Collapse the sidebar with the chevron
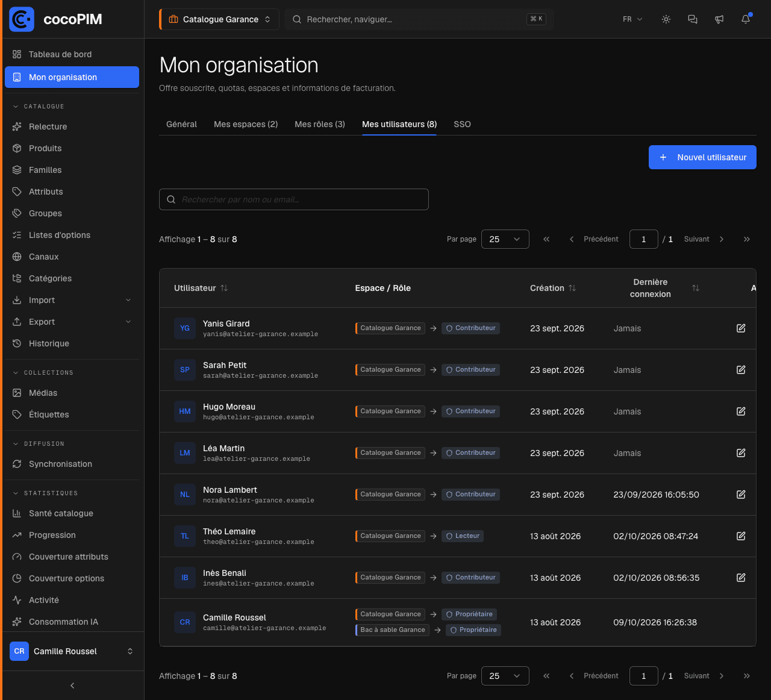This screenshot has width=771, height=700. (72, 686)
